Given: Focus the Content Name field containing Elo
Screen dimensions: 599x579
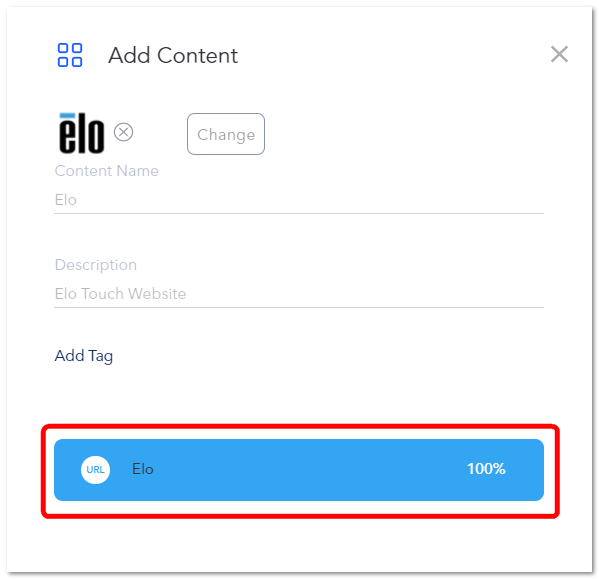Looking at the screenshot, I should point(299,200).
